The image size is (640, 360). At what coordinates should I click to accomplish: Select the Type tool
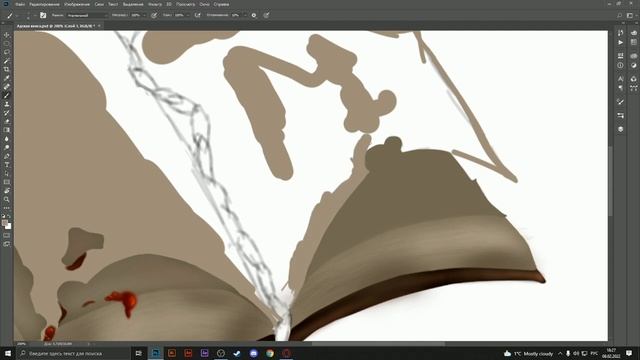click(x=7, y=164)
